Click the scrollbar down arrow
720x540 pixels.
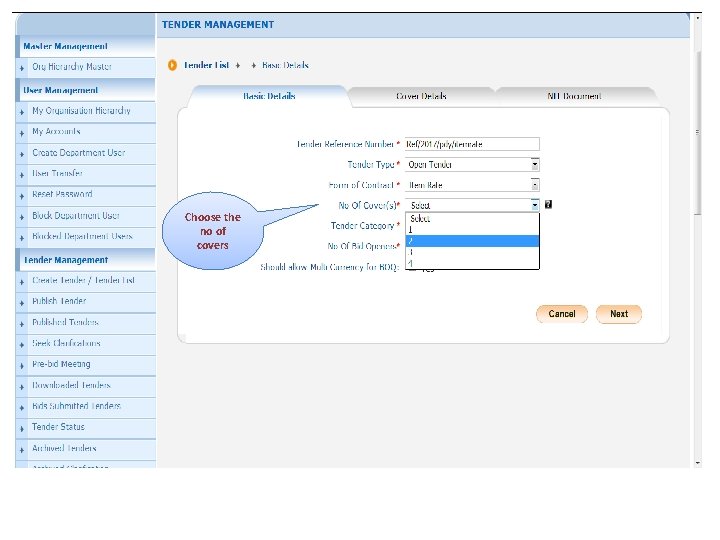pos(698,463)
